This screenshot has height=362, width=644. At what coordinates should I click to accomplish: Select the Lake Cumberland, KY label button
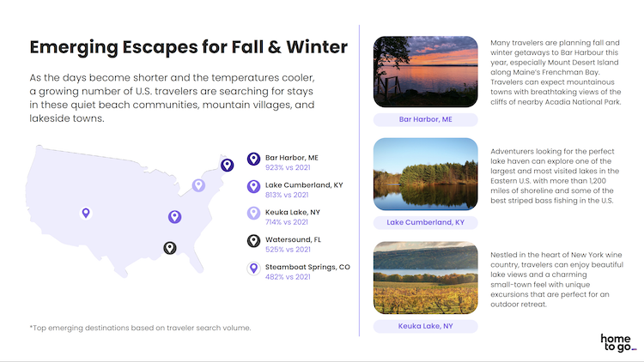tap(426, 222)
